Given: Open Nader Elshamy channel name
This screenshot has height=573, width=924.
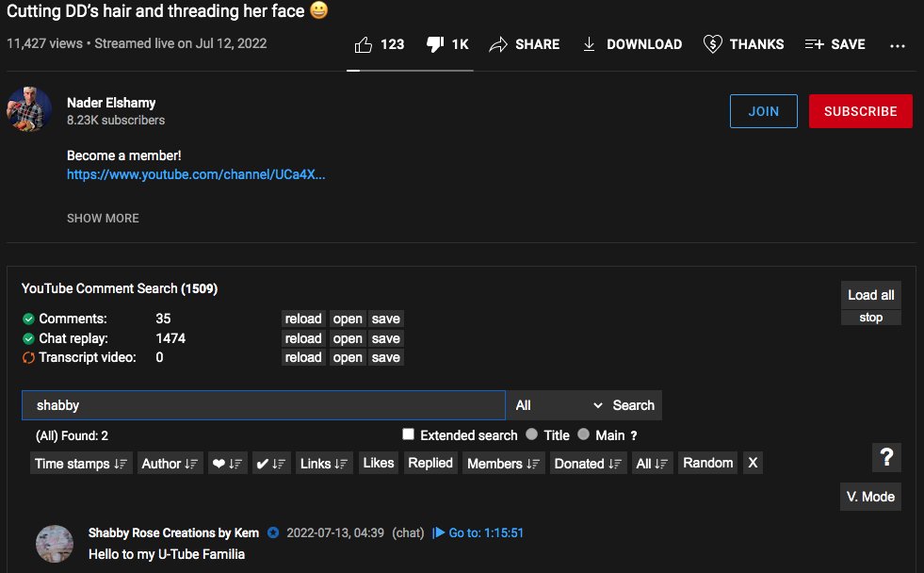Looking at the screenshot, I should [111, 103].
